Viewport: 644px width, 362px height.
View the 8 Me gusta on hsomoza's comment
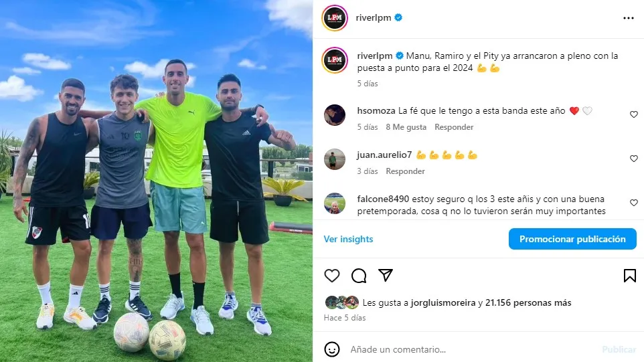click(406, 127)
